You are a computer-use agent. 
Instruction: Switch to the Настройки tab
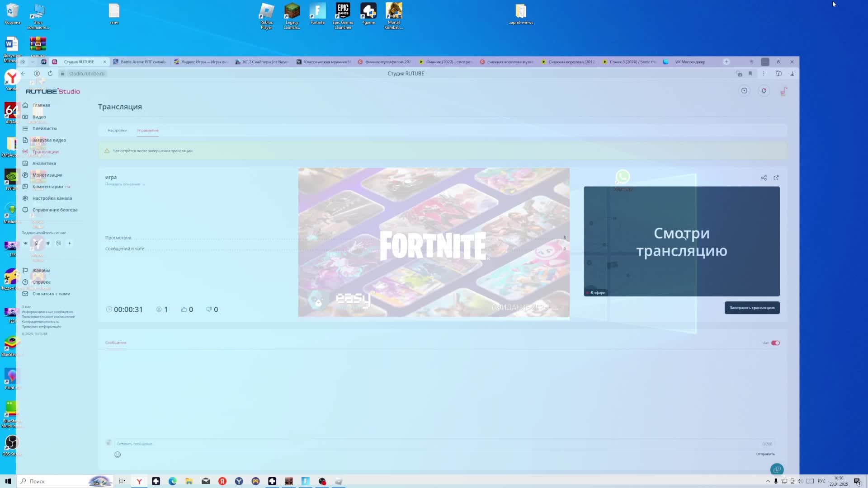click(117, 130)
